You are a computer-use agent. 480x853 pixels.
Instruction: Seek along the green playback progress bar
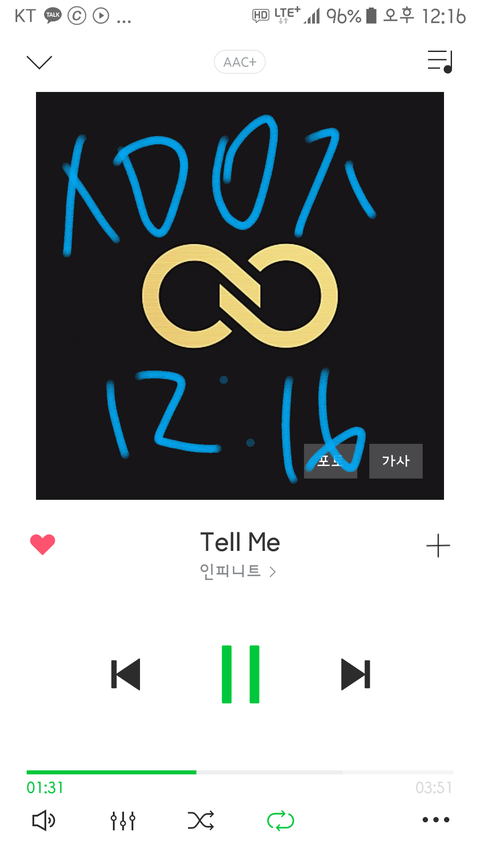pyautogui.click(x=239, y=771)
